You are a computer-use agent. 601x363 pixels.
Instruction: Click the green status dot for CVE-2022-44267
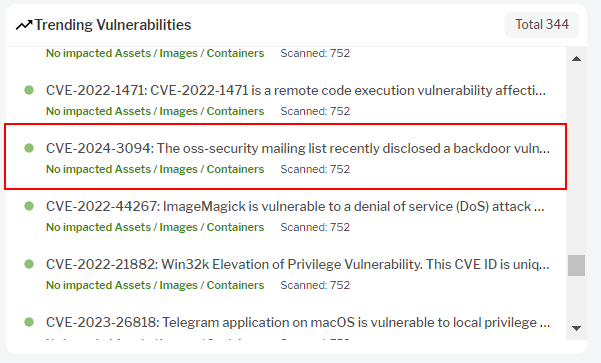click(x=29, y=206)
